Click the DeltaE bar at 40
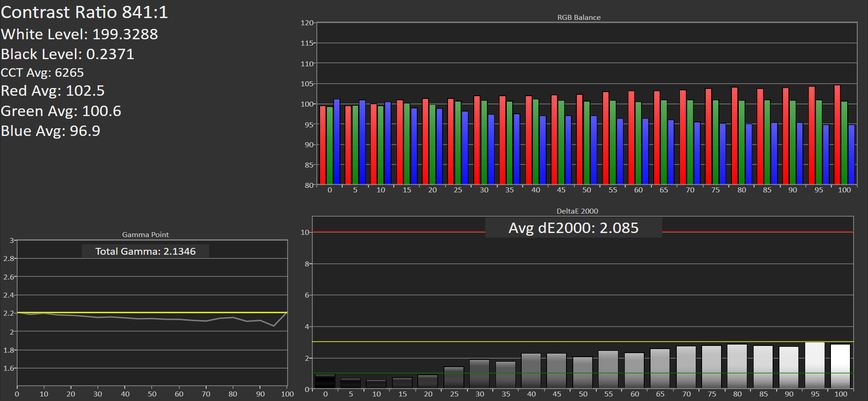This screenshot has width=868, height=401. 531,371
